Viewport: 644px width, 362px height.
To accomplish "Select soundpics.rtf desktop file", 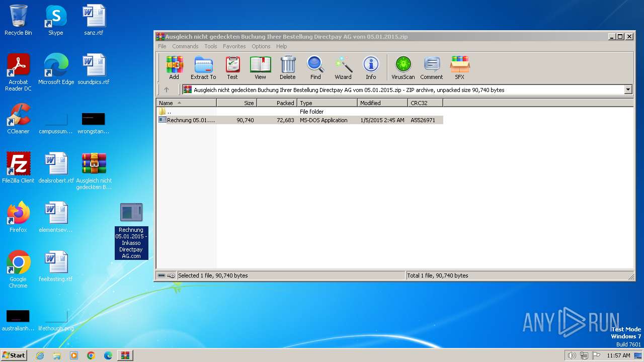I will [x=94, y=69].
